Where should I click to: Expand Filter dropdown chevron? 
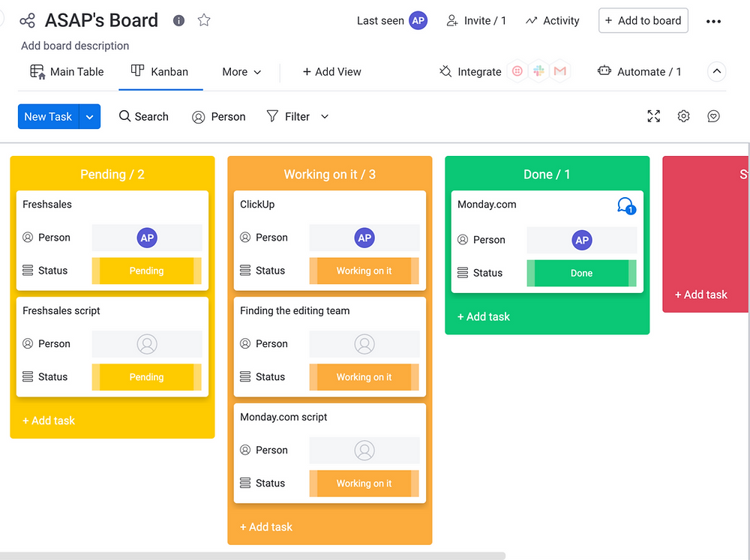coord(325,117)
